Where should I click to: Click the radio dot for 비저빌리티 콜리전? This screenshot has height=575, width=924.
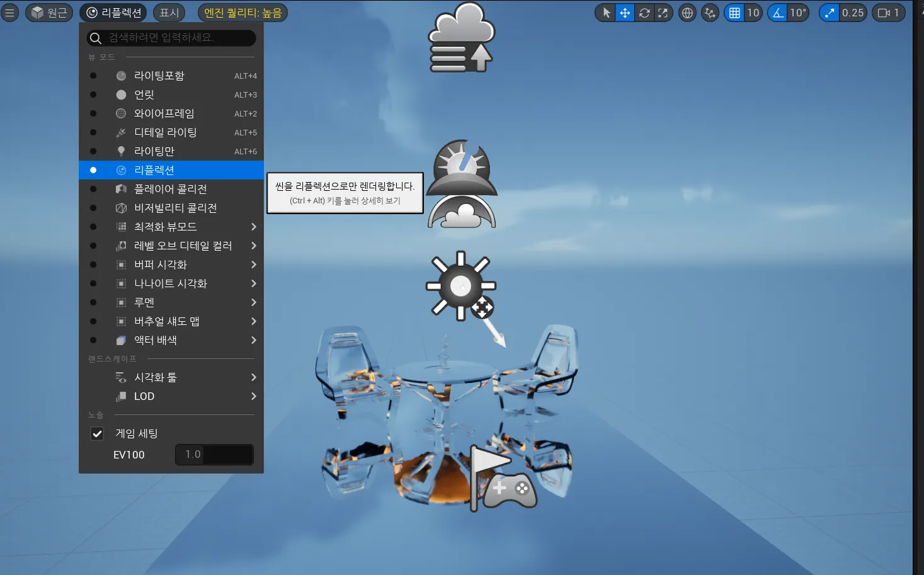click(93, 208)
